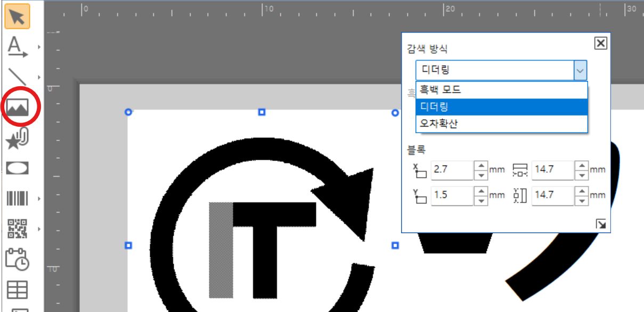The width and height of the screenshot is (644, 312).
Task: Expand the Line tool submenu arrow
Action: pos(39,78)
